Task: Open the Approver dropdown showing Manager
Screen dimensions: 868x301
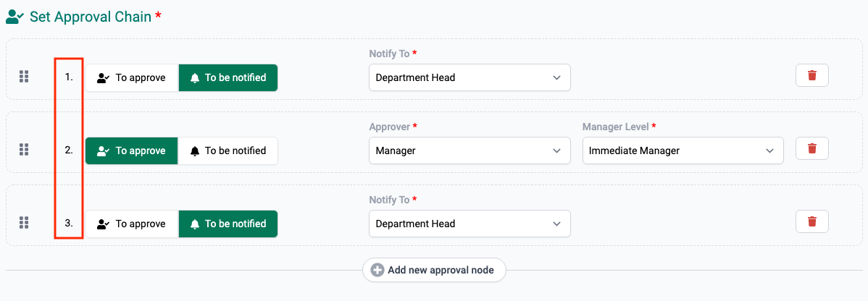Action: pyautogui.click(x=469, y=151)
